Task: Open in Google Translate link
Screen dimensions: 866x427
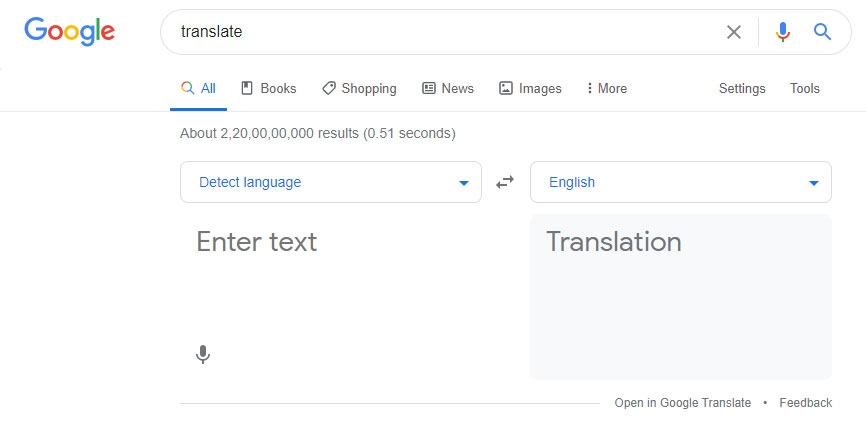Action: click(x=683, y=403)
